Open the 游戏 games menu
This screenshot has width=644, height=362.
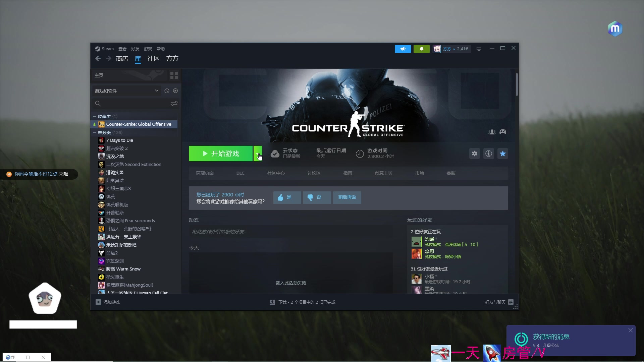(x=148, y=49)
